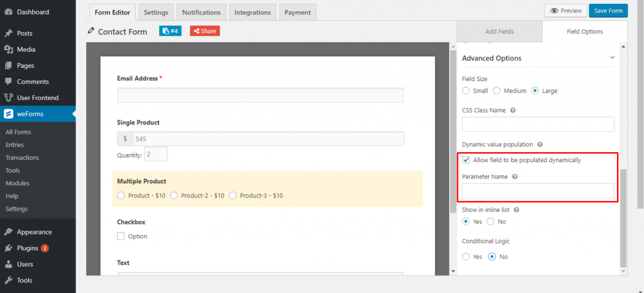This screenshot has height=293, width=644.
Task: Open Tools under the weForms submenu
Action: pyautogui.click(x=13, y=170)
